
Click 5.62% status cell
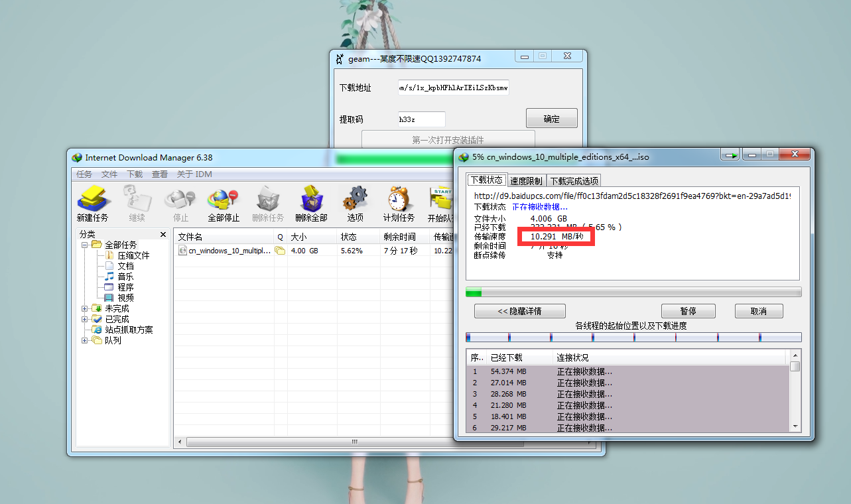click(352, 251)
